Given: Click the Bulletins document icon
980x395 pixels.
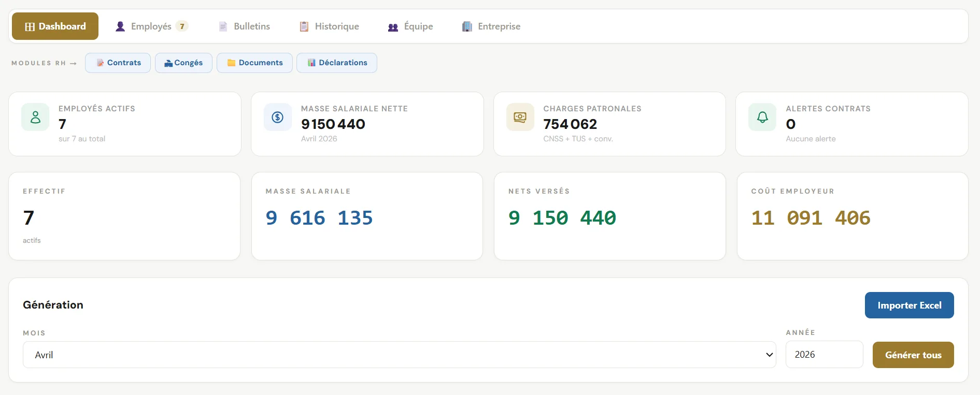Looking at the screenshot, I should coord(223,26).
